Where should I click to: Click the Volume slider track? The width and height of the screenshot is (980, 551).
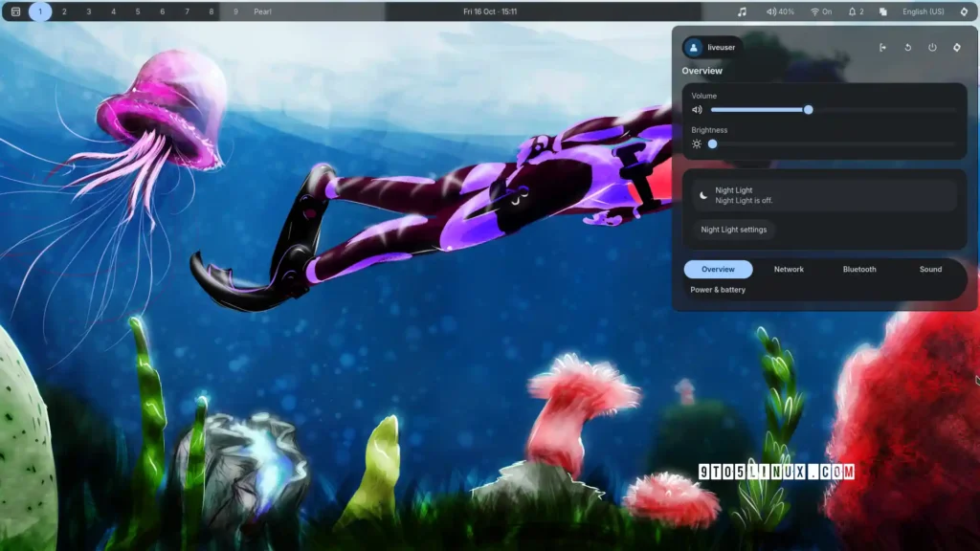tap(834, 110)
